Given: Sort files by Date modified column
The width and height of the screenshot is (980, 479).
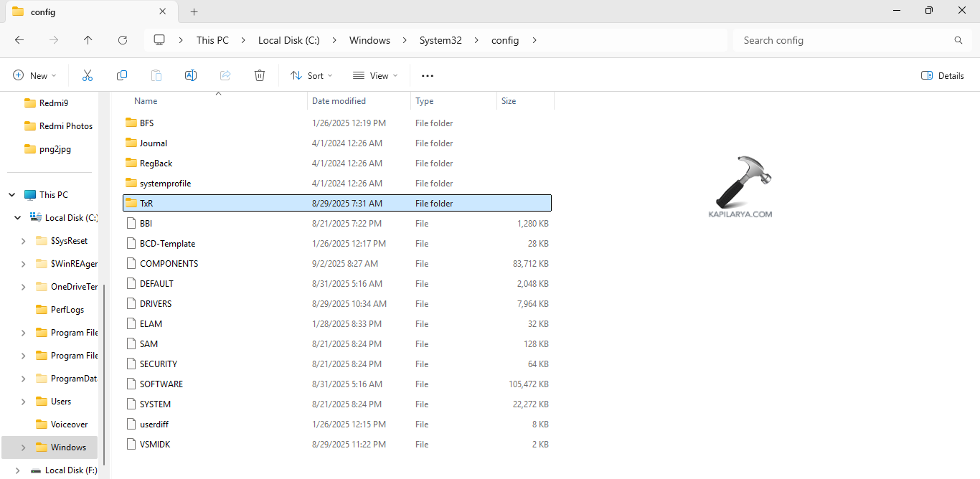Looking at the screenshot, I should coord(337,100).
